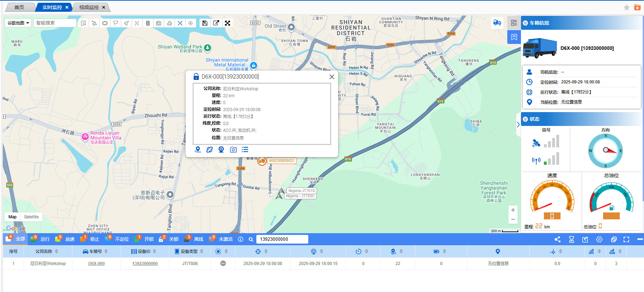
Task: Zoom in the map with the plus button
Action: (x=513, y=210)
